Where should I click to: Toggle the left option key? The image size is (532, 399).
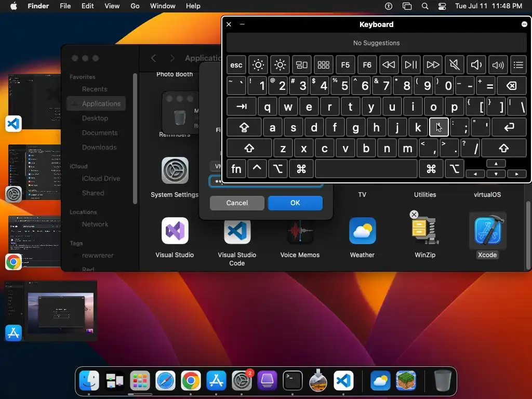(278, 169)
